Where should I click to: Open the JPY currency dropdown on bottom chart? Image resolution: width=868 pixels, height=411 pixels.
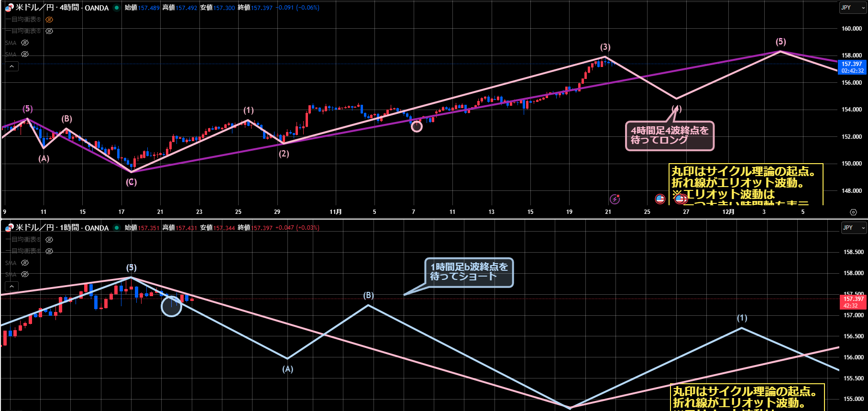(854, 228)
